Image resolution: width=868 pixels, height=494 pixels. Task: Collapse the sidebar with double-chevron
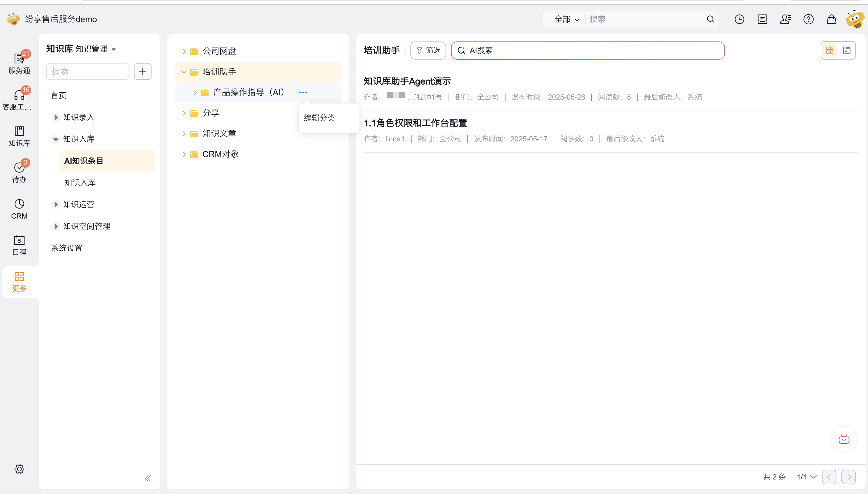click(148, 478)
